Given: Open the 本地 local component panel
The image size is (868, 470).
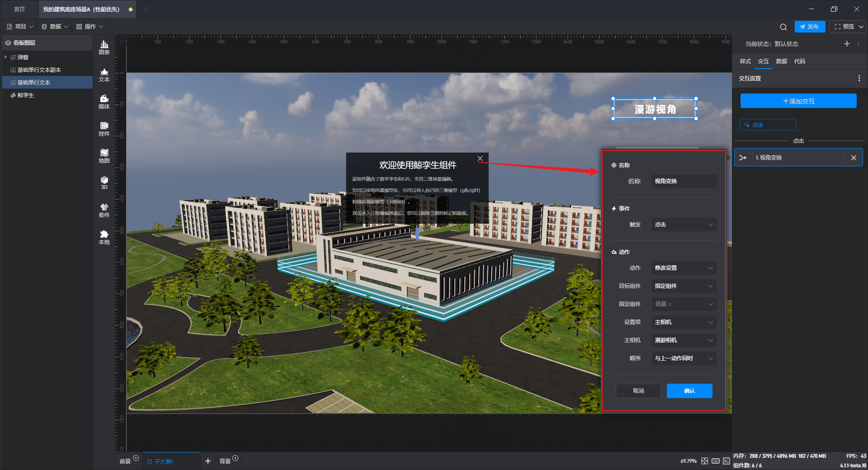Looking at the screenshot, I should tap(104, 237).
